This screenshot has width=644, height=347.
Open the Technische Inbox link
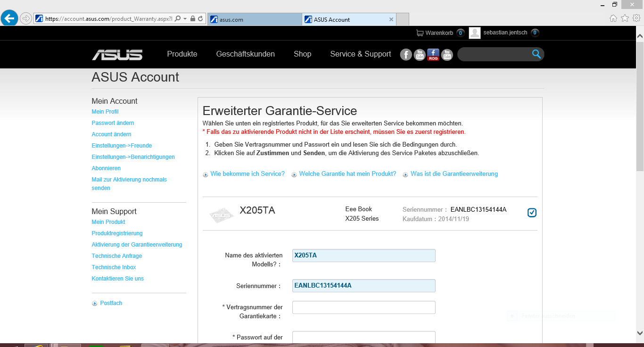[114, 267]
